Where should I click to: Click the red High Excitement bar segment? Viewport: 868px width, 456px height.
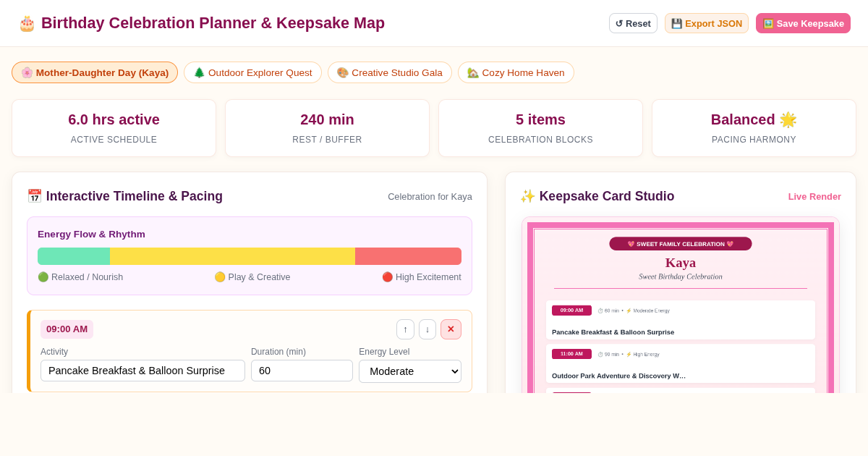(x=408, y=256)
